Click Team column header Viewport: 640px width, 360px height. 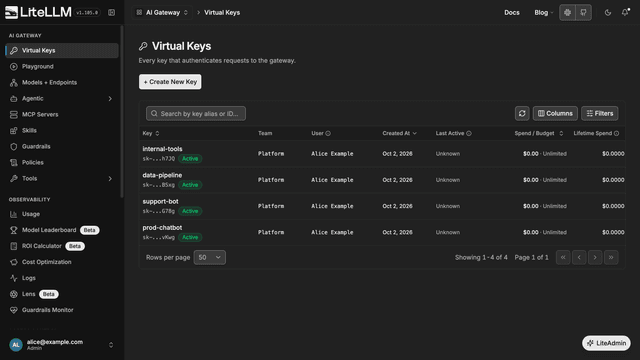[265, 133]
